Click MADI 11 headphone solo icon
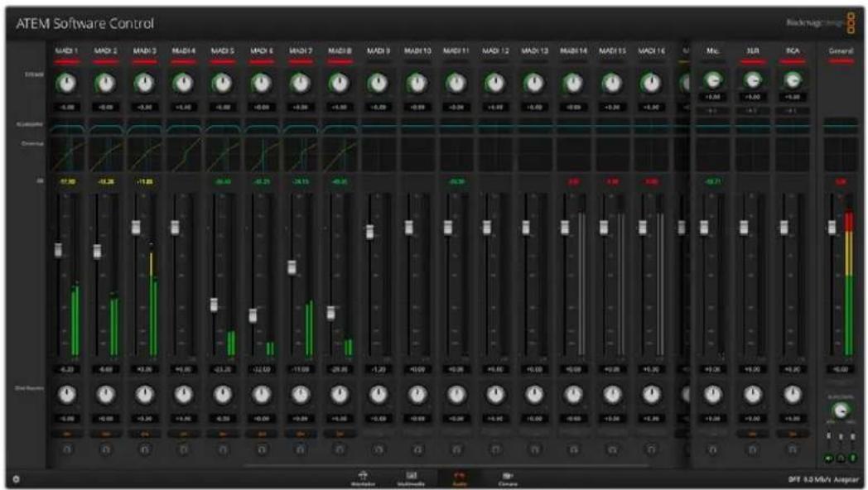The image size is (868, 490). pyautogui.click(x=456, y=449)
